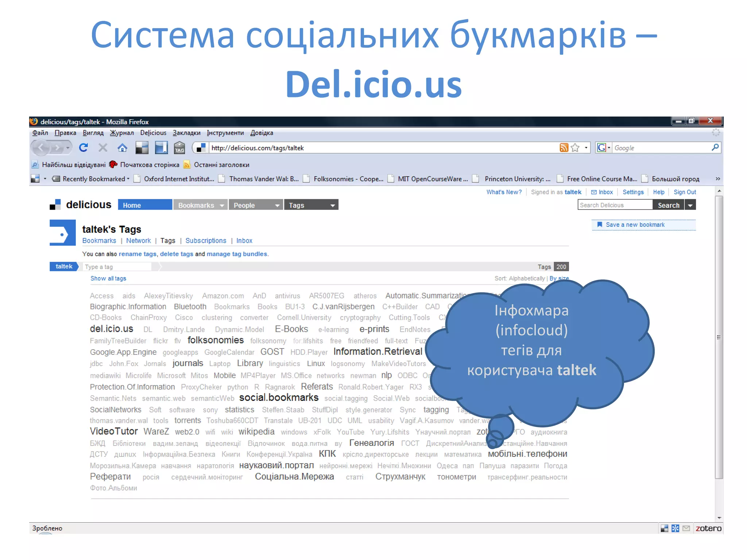747x560 pixels.
Task: Click the Forward navigation arrow
Action: pos(57,148)
